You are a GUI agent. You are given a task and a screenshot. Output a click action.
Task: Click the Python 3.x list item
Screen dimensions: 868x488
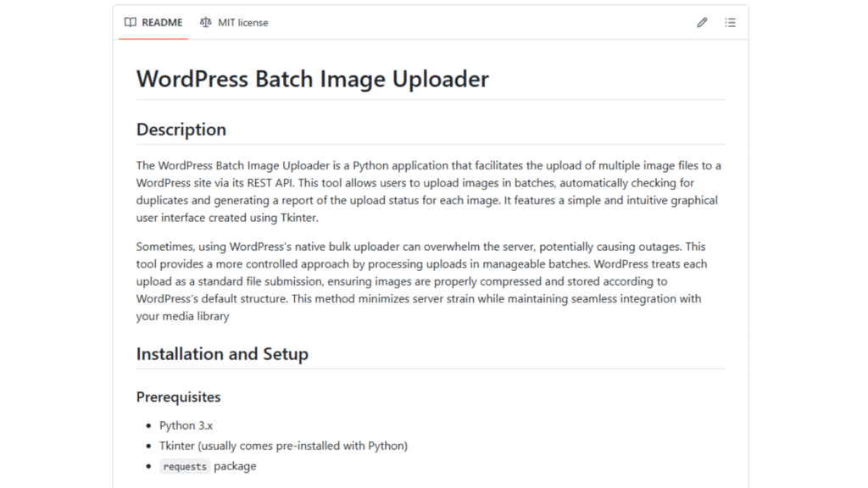[186, 425]
